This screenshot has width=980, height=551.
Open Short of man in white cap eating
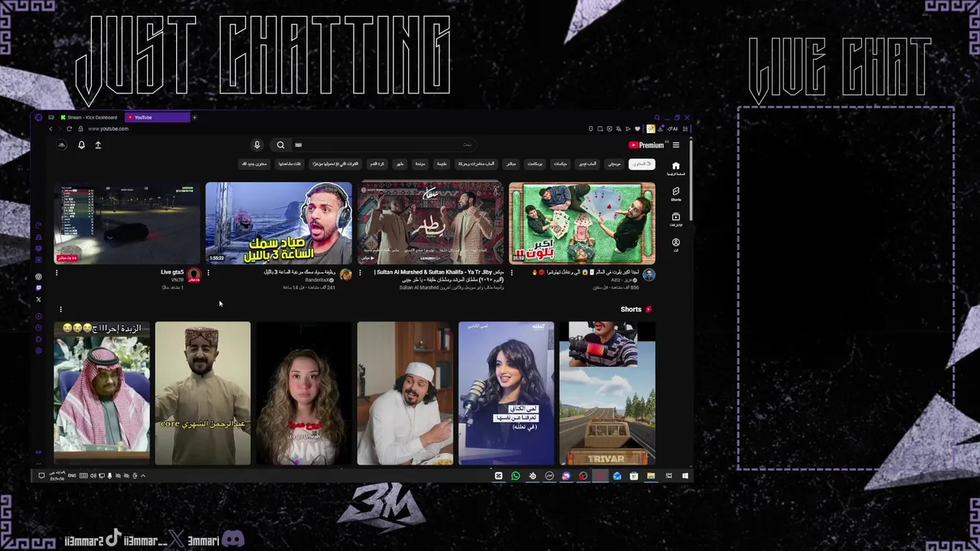[x=405, y=393]
